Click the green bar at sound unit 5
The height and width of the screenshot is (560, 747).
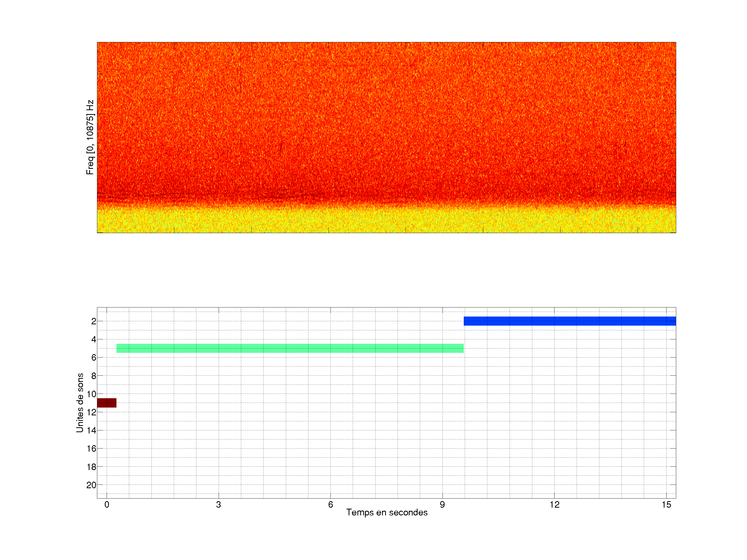290,348
